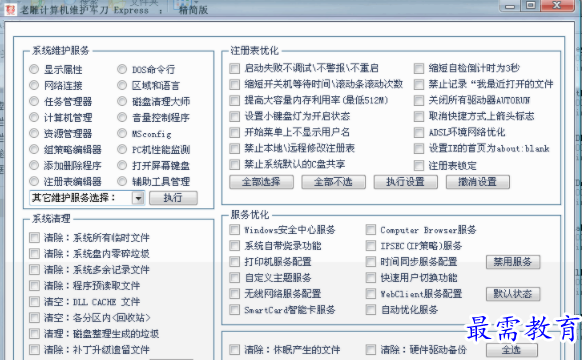
Task: Choose the 资源管理器 radio option
Action: click(x=34, y=133)
